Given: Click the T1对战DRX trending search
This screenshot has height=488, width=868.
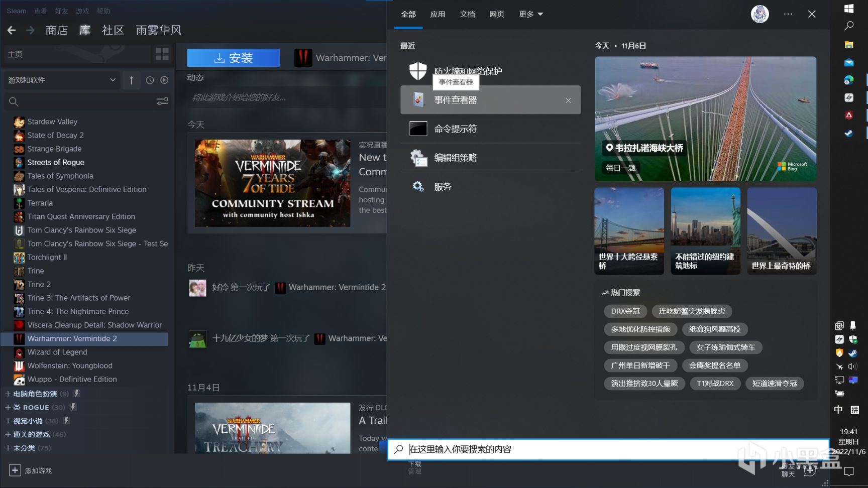Looking at the screenshot, I should pyautogui.click(x=715, y=384).
